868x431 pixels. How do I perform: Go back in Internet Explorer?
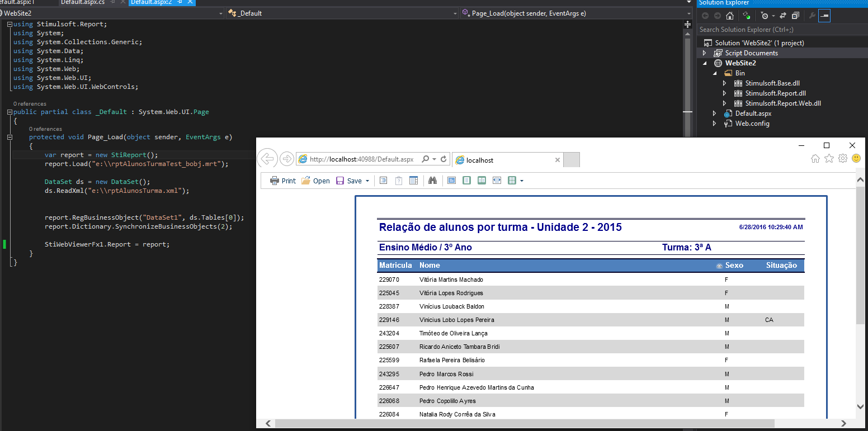[267, 159]
